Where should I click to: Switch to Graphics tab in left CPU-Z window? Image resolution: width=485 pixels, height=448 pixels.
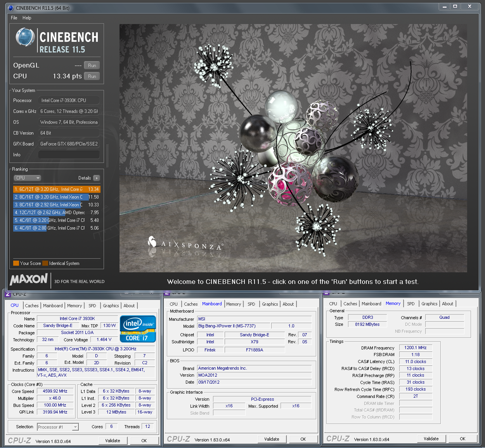coord(111,306)
